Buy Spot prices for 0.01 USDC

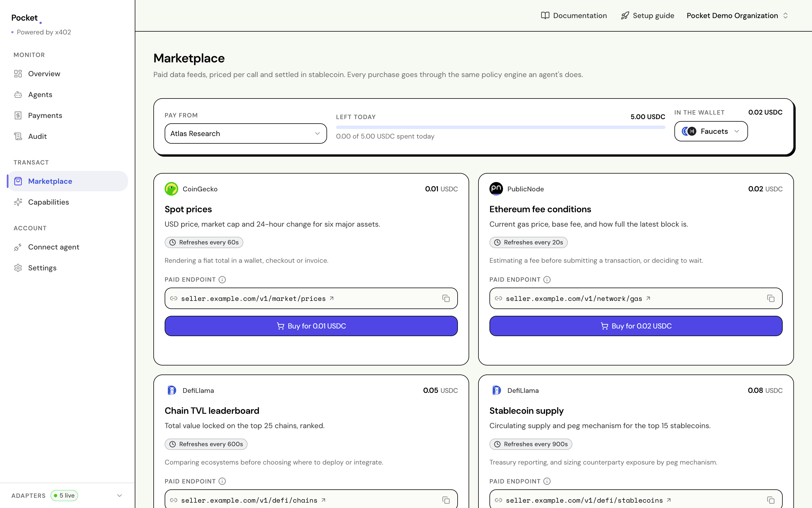click(311, 326)
